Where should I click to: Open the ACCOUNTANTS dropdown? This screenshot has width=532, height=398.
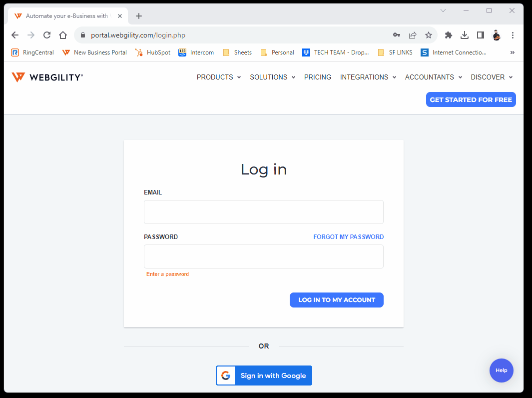[x=433, y=77]
